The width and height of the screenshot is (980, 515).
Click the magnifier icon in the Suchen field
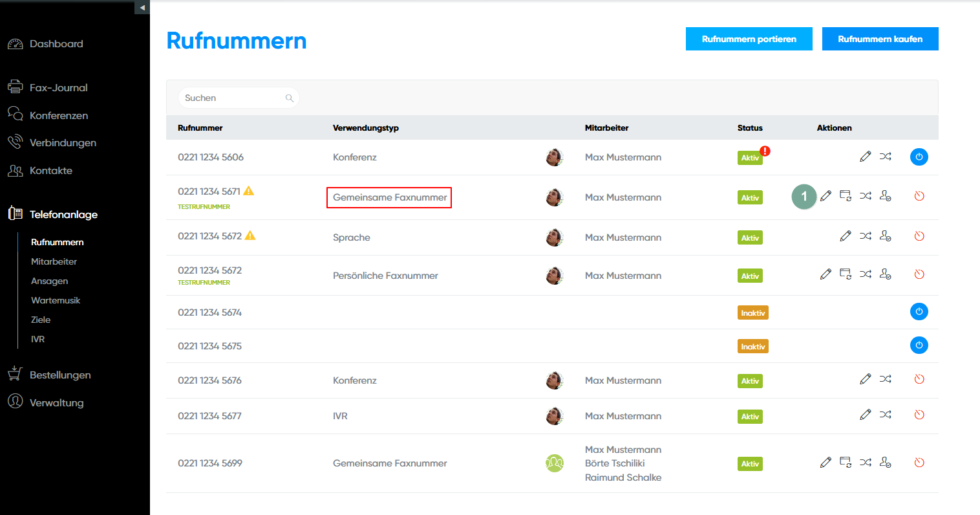click(290, 98)
